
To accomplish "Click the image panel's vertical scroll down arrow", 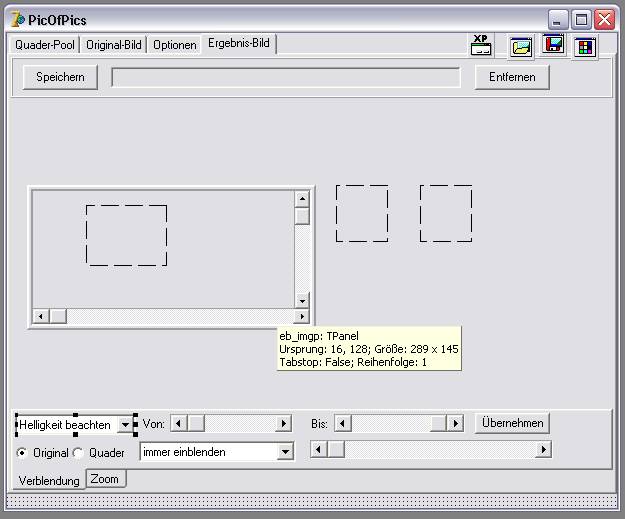I will click(302, 301).
